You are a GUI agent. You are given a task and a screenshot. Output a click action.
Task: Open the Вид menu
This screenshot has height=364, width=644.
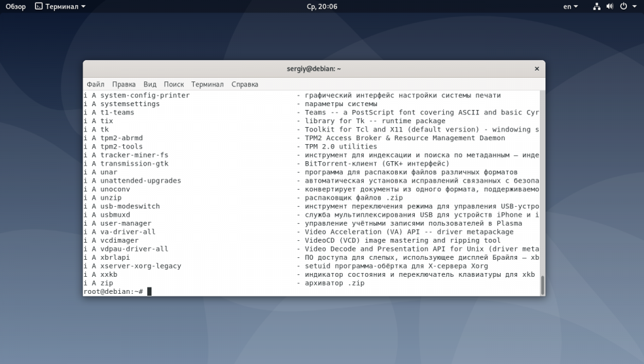point(150,84)
